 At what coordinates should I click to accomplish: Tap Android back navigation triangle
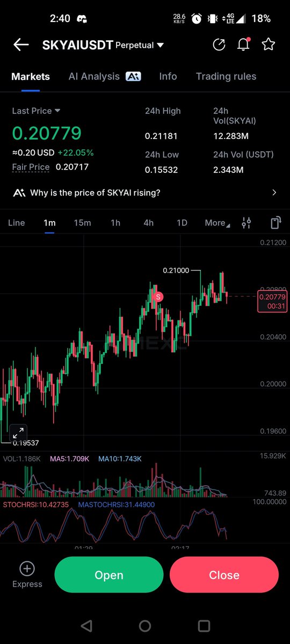tap(86, 626)
